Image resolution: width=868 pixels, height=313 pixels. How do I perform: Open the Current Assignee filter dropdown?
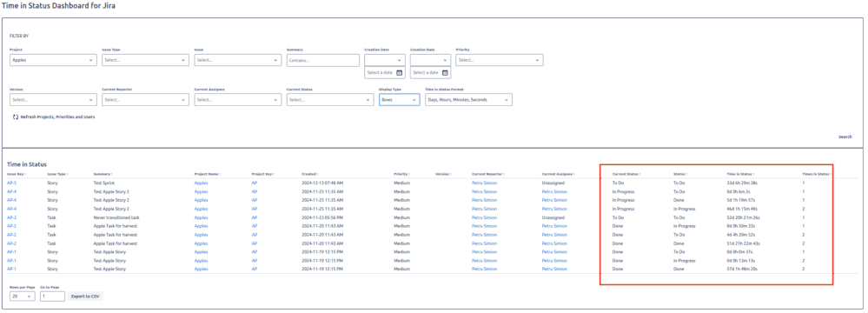[238, 100]
